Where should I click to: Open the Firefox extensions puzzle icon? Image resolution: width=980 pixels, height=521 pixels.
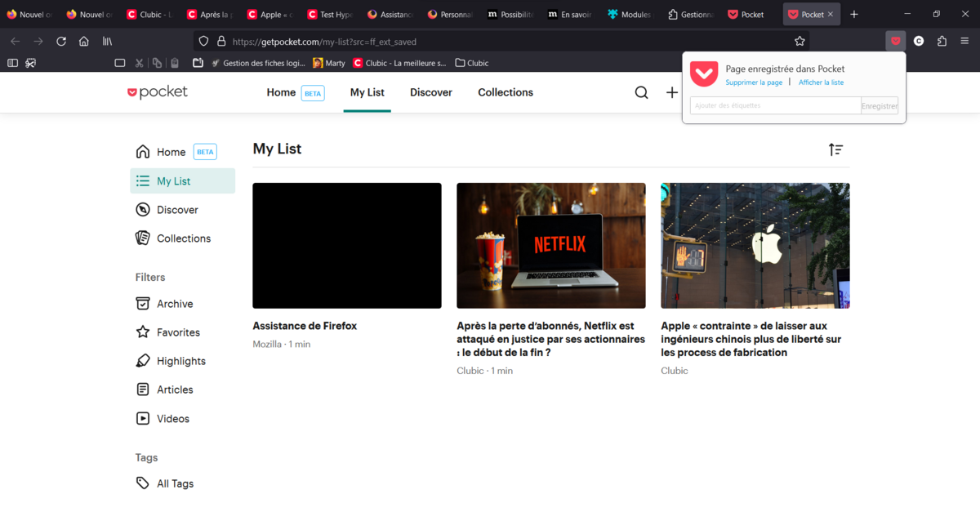click(942, 41)
